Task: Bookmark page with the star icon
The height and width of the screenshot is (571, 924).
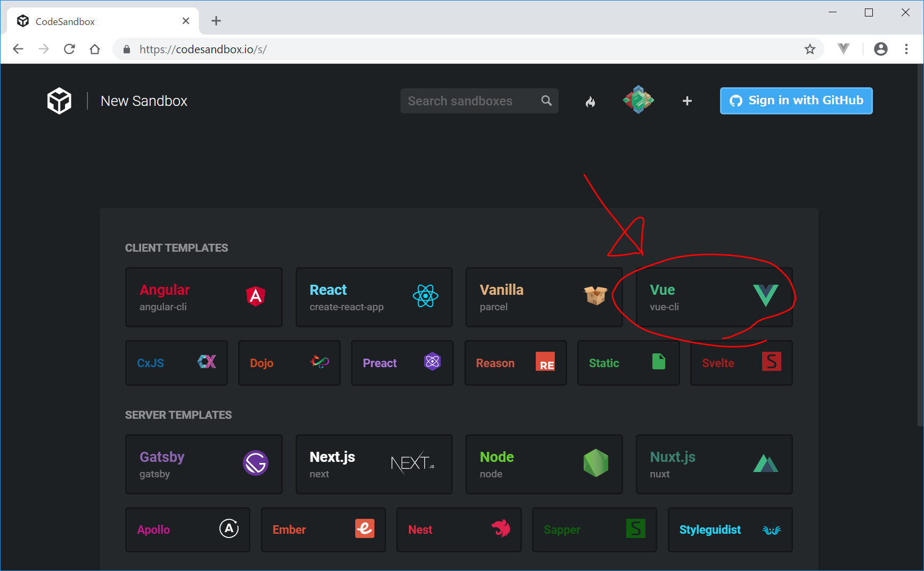Action: click(x=809, y=49)
